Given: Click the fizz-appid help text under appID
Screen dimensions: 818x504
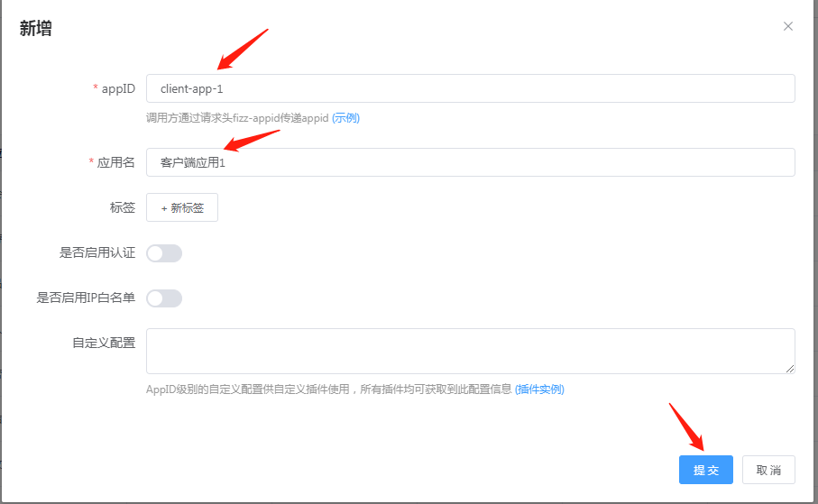Looking at the screenshot, I should 237,118.
